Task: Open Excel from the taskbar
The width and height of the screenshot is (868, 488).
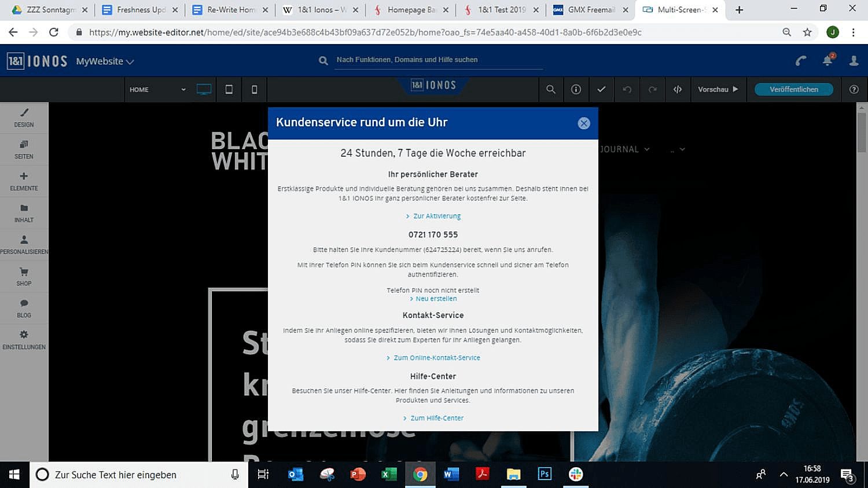Action: coord(389,475)
